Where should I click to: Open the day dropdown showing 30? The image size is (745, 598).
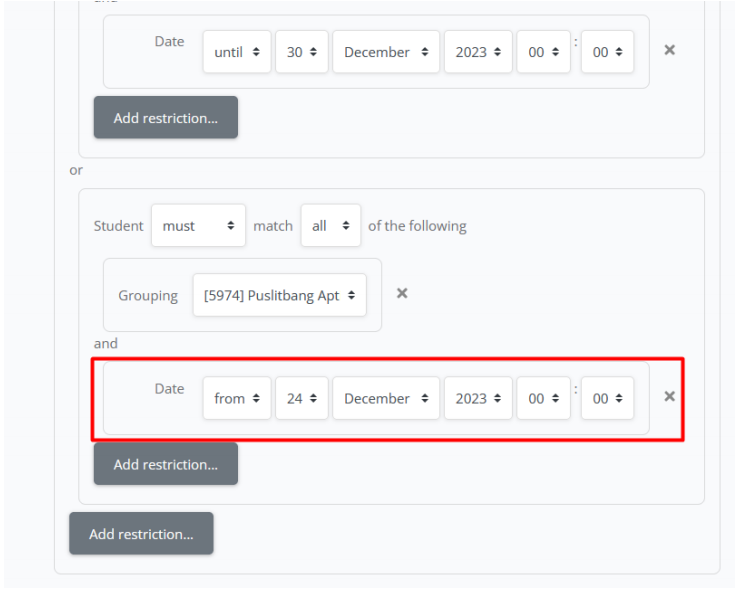[x=301, y=52]
